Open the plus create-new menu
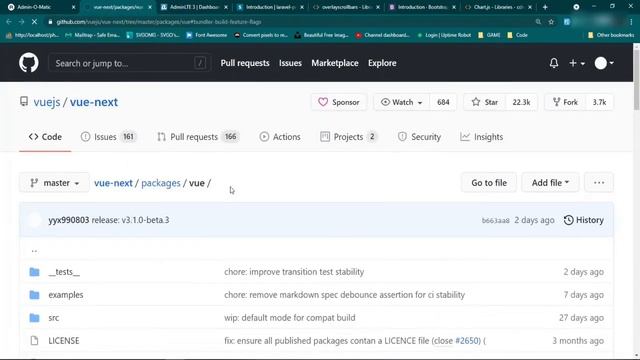Viewport: 640px width, 360px height. 577,63
